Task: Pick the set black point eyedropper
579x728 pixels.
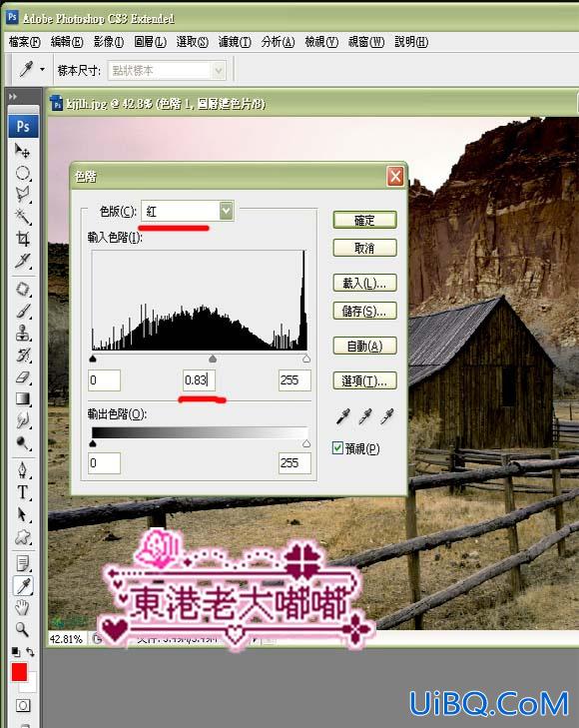Action: (x=342, y=416)
